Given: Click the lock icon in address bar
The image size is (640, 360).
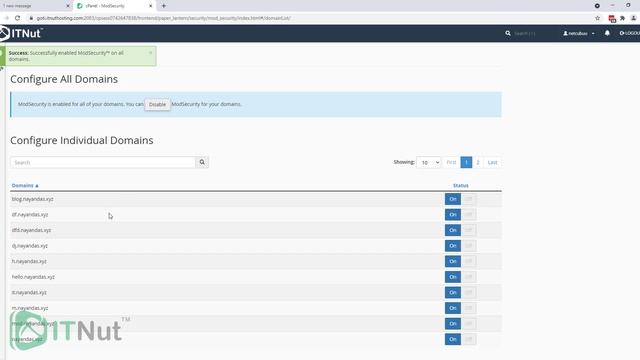Looking at the screenshot, I should [31, 18].
